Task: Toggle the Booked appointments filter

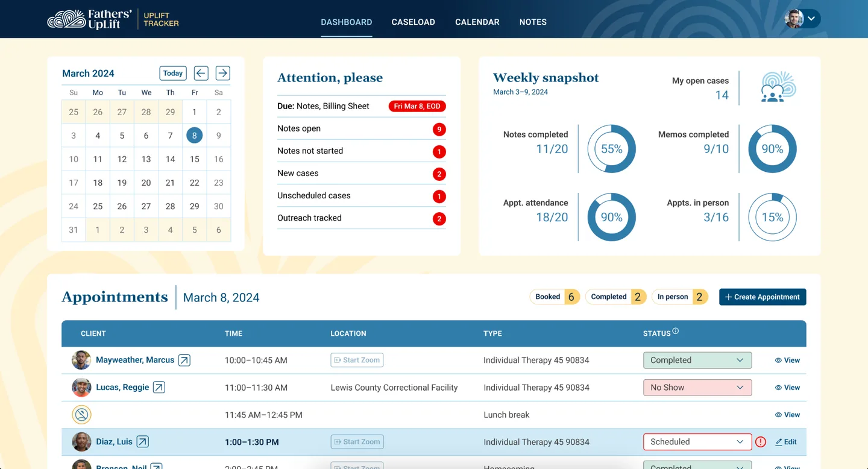Action: [554, 297]
